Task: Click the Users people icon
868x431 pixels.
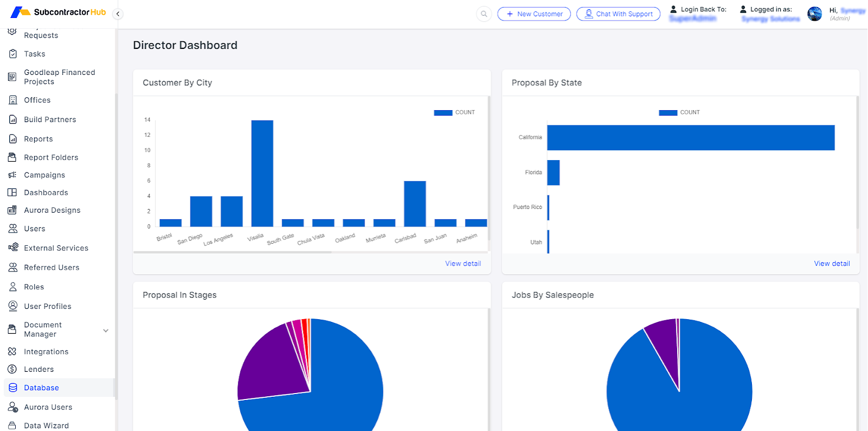Action: (12, 229)
